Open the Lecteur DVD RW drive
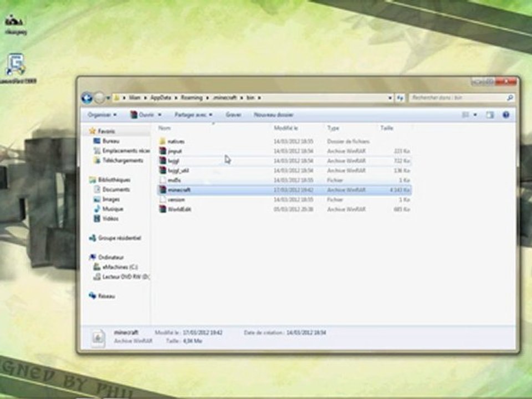Screen dimensions: 532x399 coord(126,277)
